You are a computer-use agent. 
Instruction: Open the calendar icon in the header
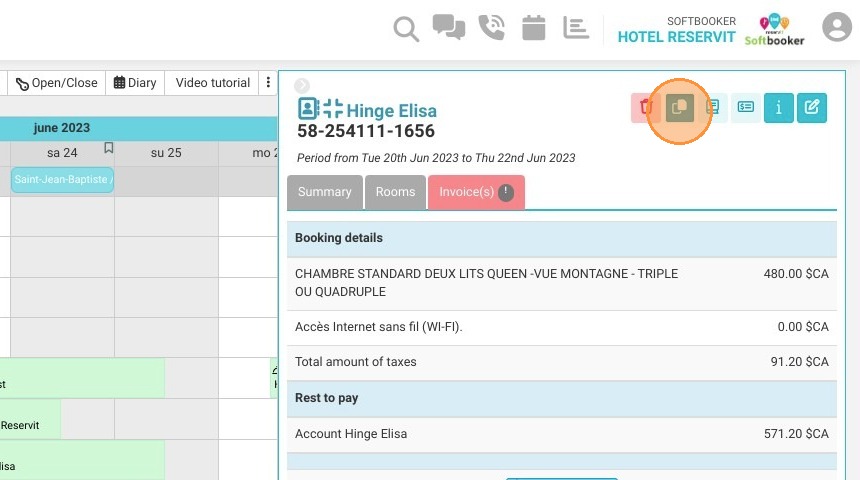(534, 27)
